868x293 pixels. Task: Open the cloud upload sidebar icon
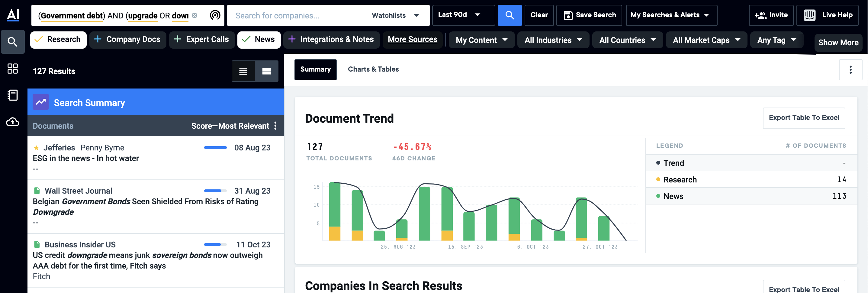coord(12,122)
